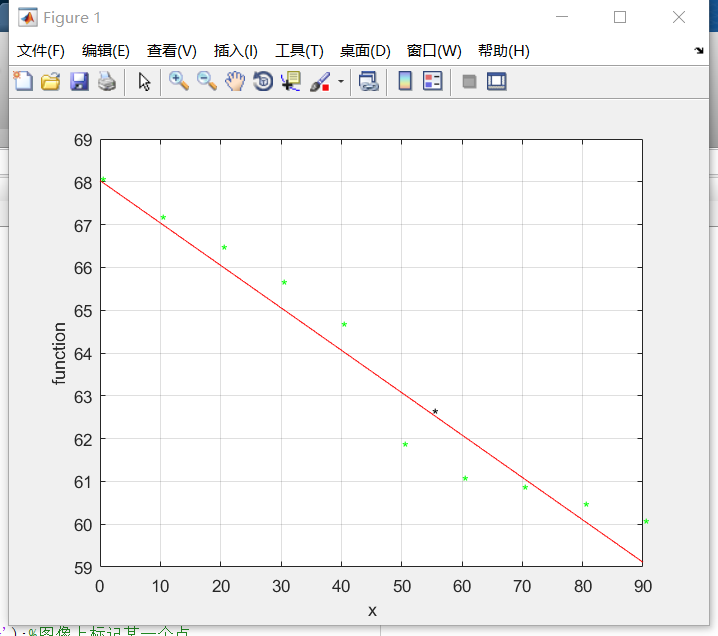Click the Hide Plot Tools icon

pos(469,82)
